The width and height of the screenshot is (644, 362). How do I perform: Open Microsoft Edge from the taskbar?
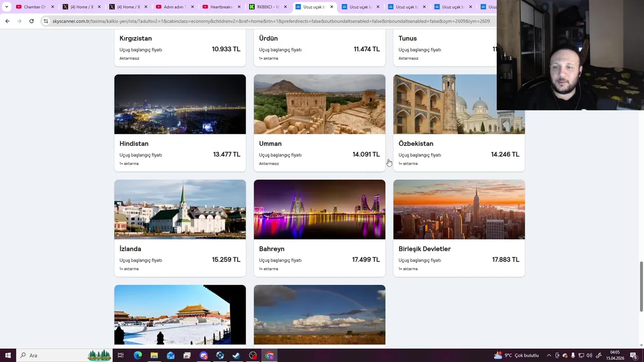(x=137, y=355)
